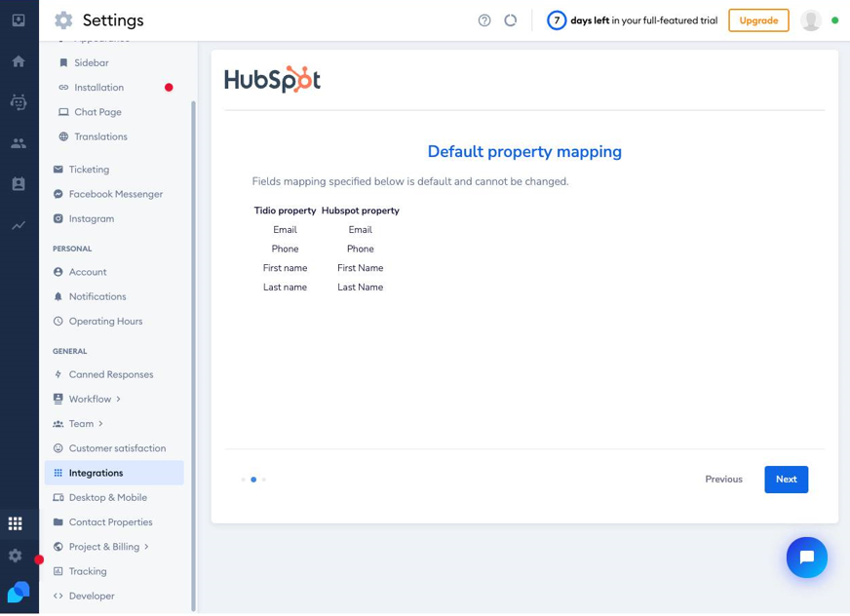Image resolution: width=850 pixels, height=616 pixels.
Task: Click the third step indicator dot
Action: pos(264,480)
